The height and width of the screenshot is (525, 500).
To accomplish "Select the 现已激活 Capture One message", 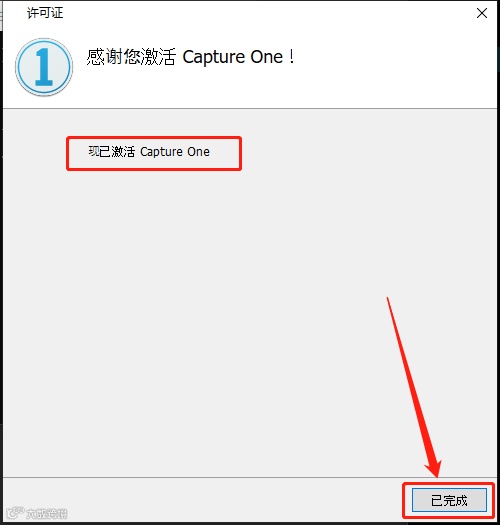I will tap(149, 152).
